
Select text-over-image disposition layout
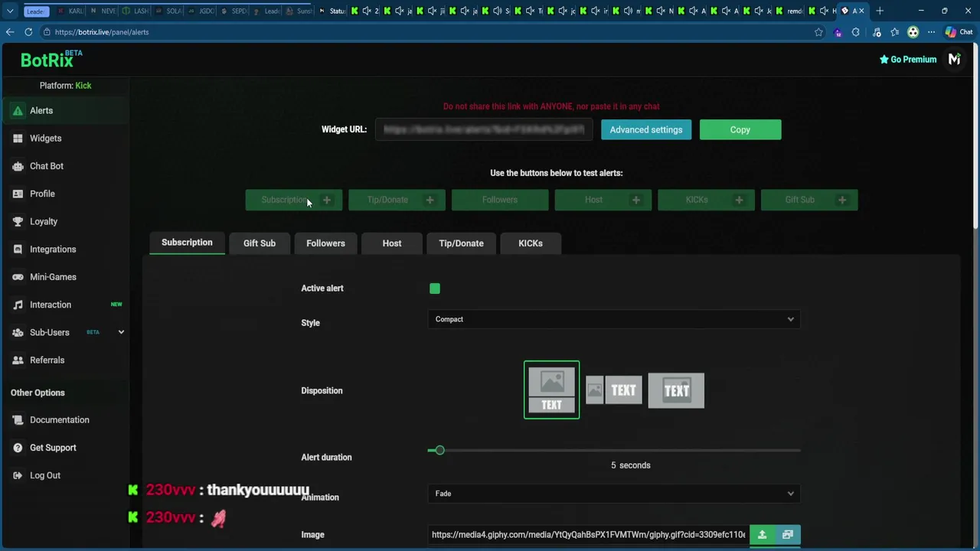[676, 390]
